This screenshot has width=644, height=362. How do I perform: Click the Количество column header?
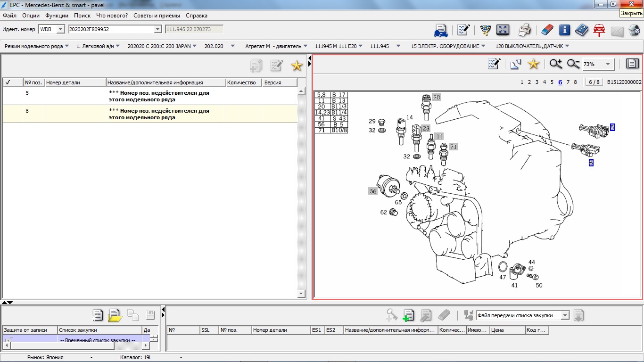(x=243, y=82)
